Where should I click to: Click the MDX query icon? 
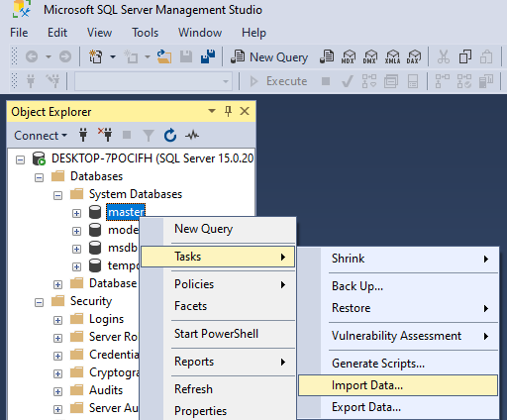(349, 56)
